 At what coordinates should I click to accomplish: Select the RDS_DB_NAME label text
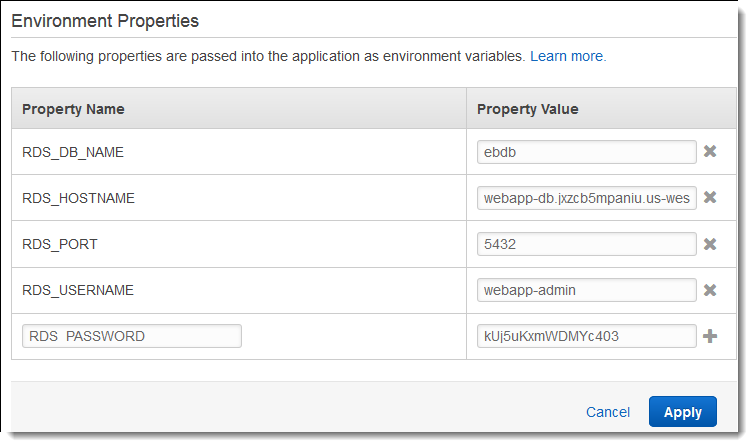pyautogui.click(x=73, y=152)
